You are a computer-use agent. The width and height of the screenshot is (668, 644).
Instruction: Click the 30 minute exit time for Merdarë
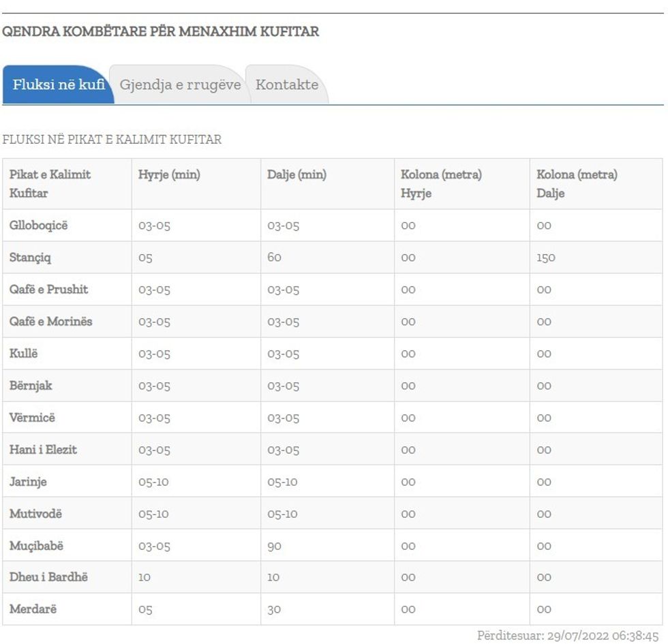(x=274, y=610)
